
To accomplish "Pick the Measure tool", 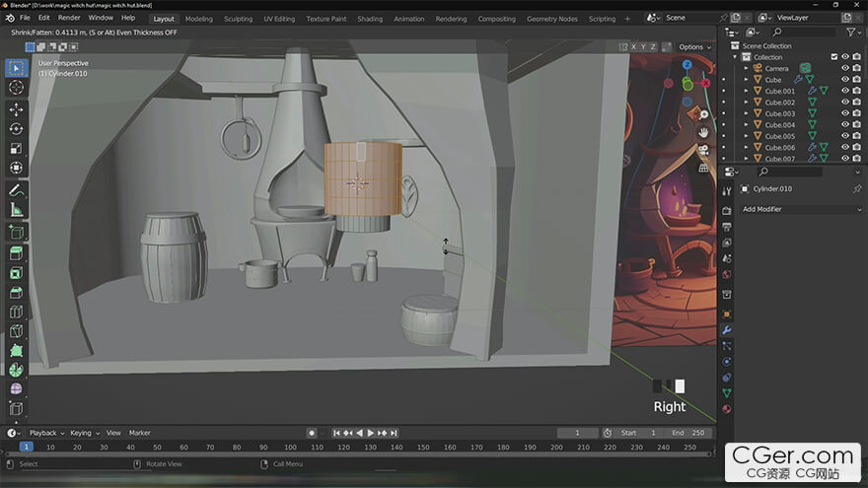I will (16, 210).
